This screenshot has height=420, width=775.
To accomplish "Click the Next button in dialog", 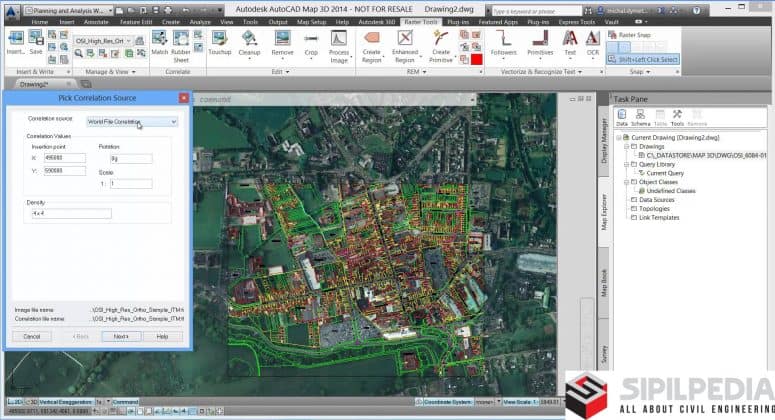I will [x=120, y=337].
